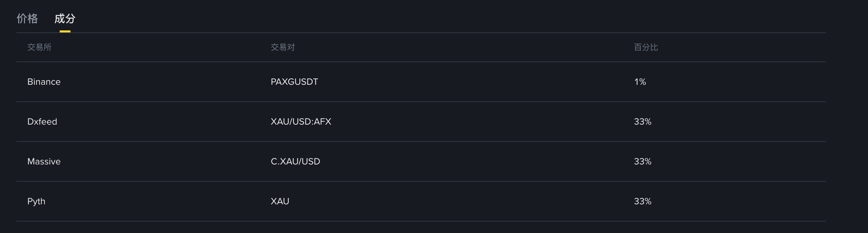
Task: Select the XAU pair in Pyth row
Action: point(280,201)
